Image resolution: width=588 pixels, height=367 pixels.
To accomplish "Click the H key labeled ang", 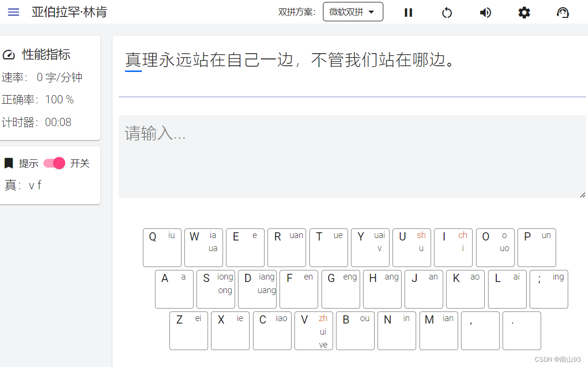I will pyautogui.click(x=382, y=289).
